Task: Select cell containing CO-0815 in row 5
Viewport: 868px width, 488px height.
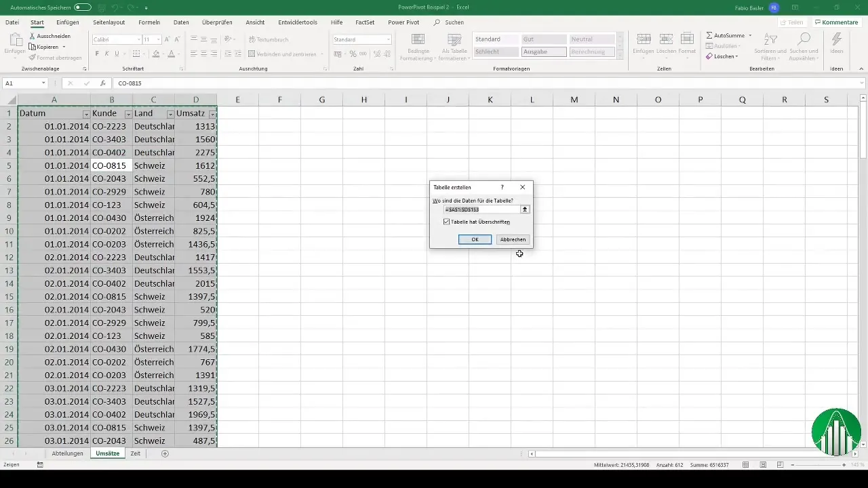Action: [111, 165]
